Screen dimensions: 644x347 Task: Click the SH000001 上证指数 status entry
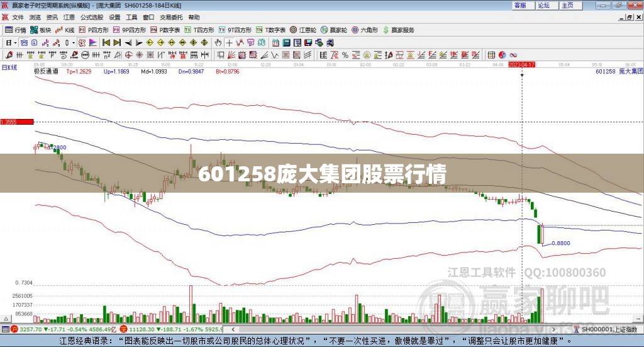(x=606, y=329)
